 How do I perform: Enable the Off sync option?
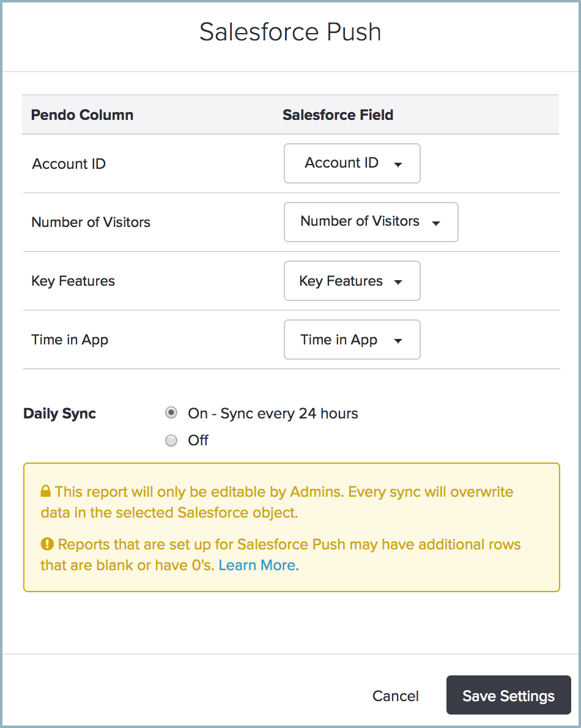point(171,440)
